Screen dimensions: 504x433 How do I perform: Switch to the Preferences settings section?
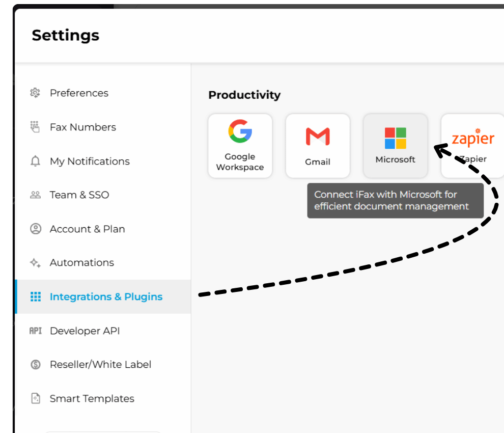pos(79,93)
